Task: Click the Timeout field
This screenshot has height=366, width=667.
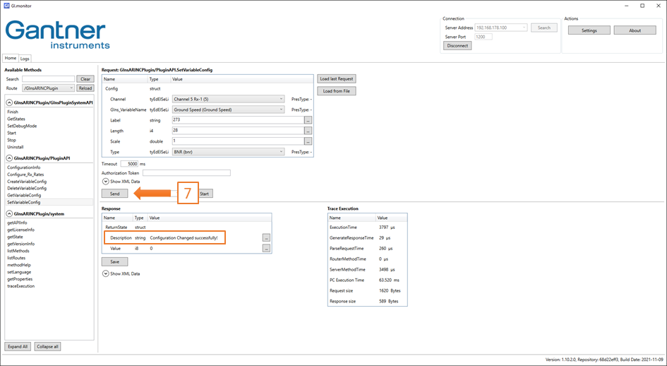Action: click(x=129, y=164)
